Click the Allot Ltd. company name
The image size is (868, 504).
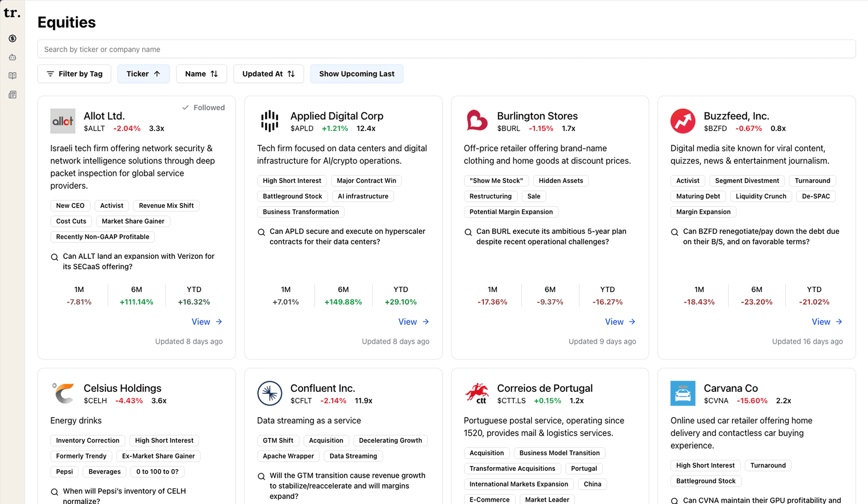pos(104,116)
